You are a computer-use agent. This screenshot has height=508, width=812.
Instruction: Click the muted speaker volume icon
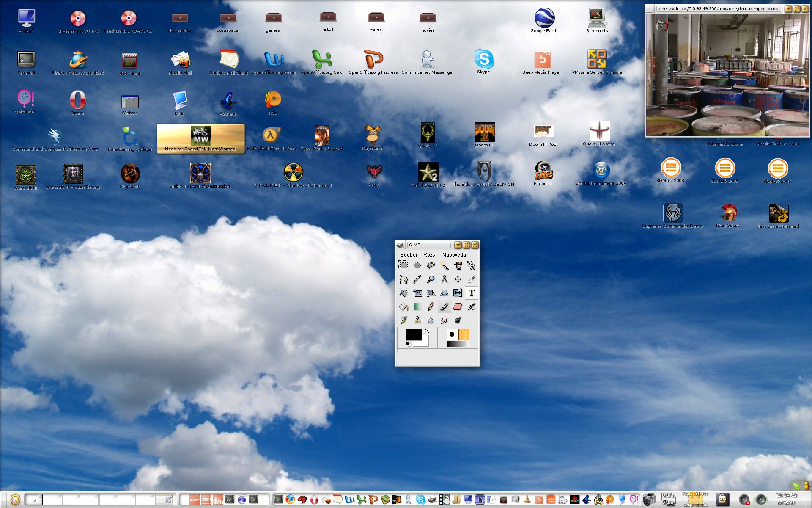pyautogui.click(x=744, y=500)
